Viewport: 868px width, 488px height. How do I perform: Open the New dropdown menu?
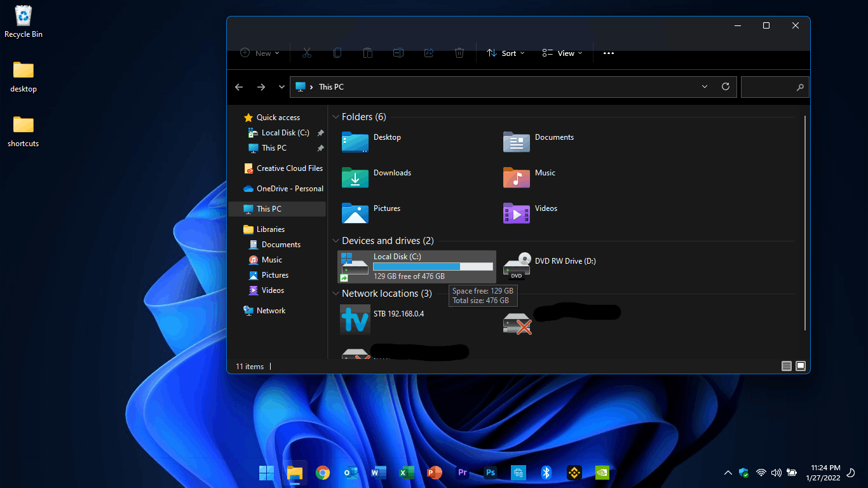point(260,53)
